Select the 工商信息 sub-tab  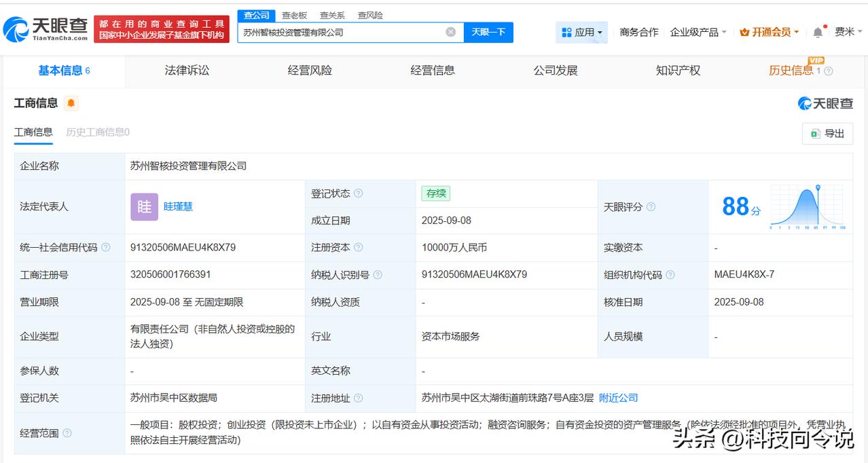pos(33,132)
